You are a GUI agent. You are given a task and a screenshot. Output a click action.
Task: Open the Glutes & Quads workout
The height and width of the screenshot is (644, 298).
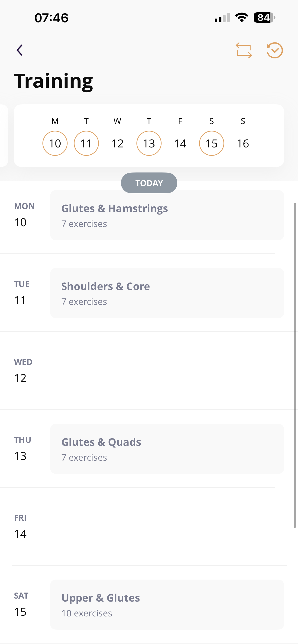167,448
